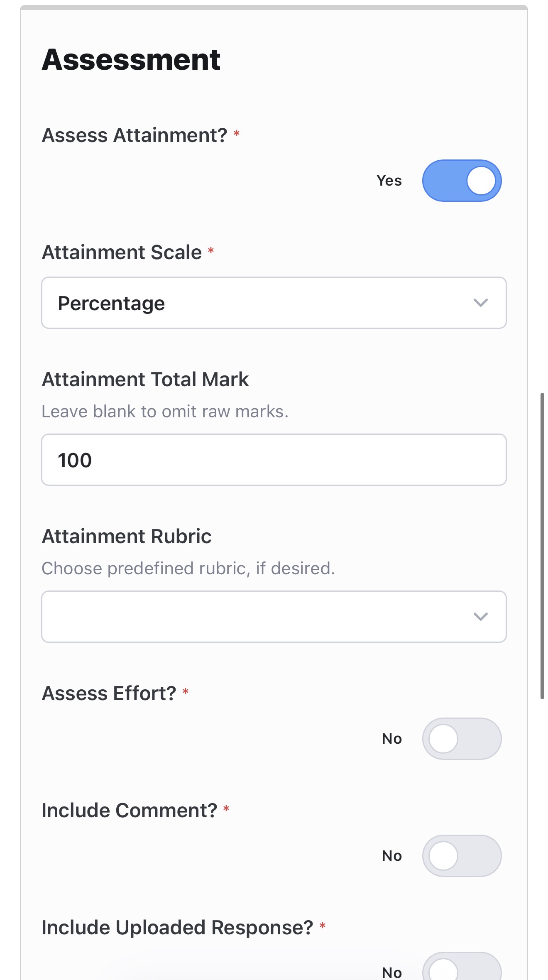Click the "Attainment Rubric" field label

tap(127, 537)
